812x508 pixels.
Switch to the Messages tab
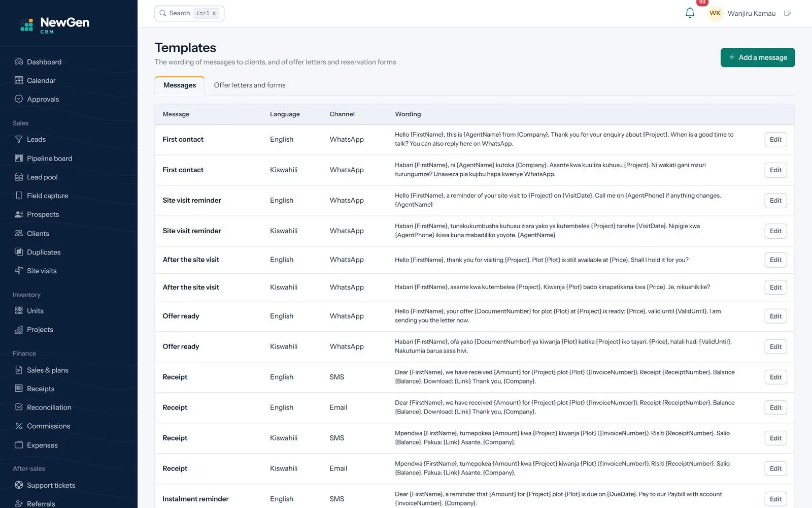coord(180,85)
